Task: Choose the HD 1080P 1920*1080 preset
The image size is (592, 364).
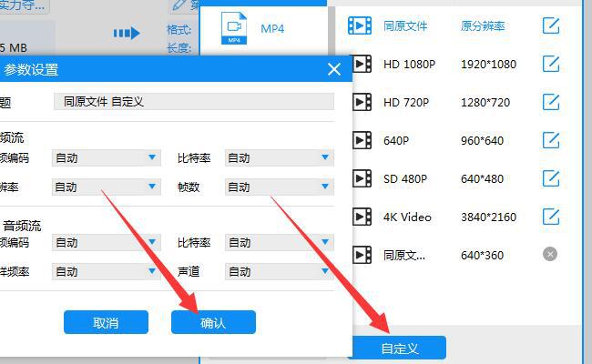Action: (x=446, y=64)
